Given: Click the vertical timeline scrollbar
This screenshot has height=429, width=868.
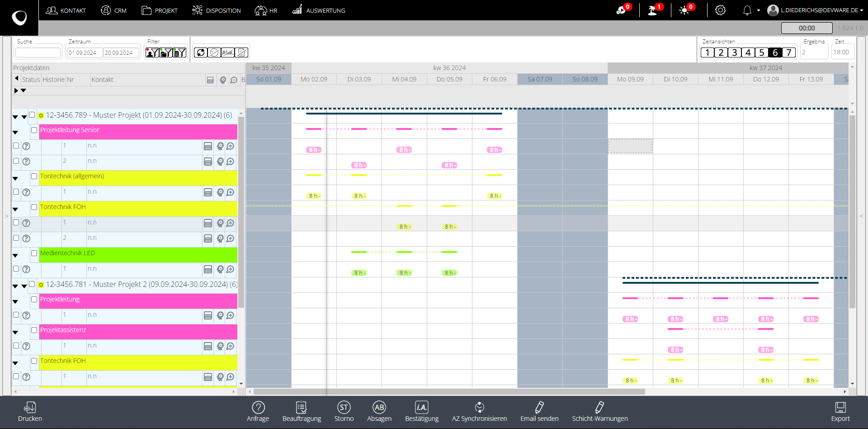Looking at the screenshot, I should (x=852, y=212).
